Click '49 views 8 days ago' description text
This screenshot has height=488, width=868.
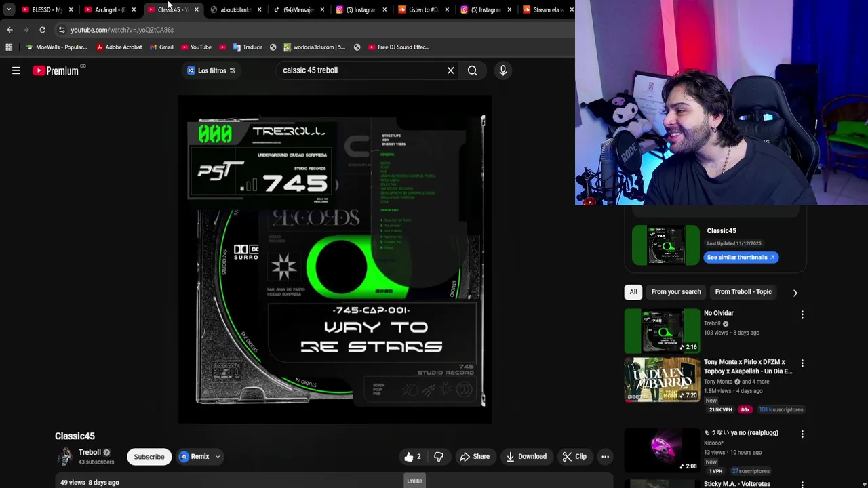pyautogui.click(x=90, y=483)
